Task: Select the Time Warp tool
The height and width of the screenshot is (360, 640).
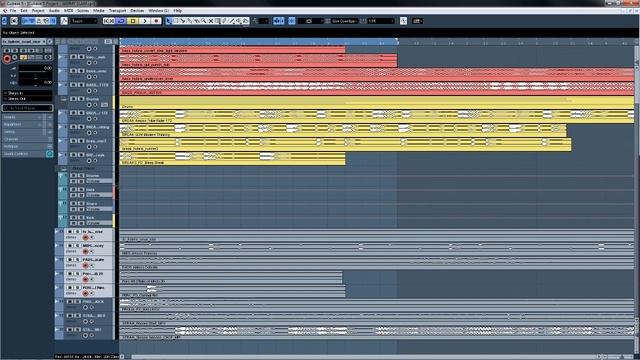Action: tap(218, 21)
